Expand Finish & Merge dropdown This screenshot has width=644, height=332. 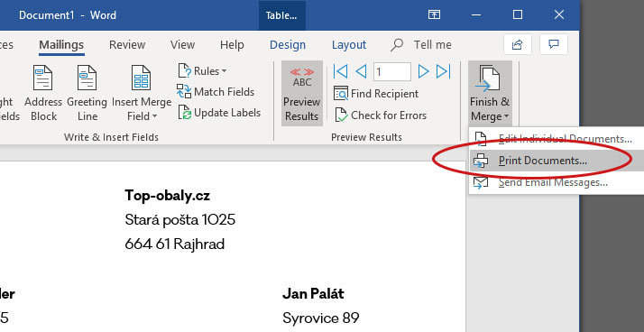pos(490,94)
